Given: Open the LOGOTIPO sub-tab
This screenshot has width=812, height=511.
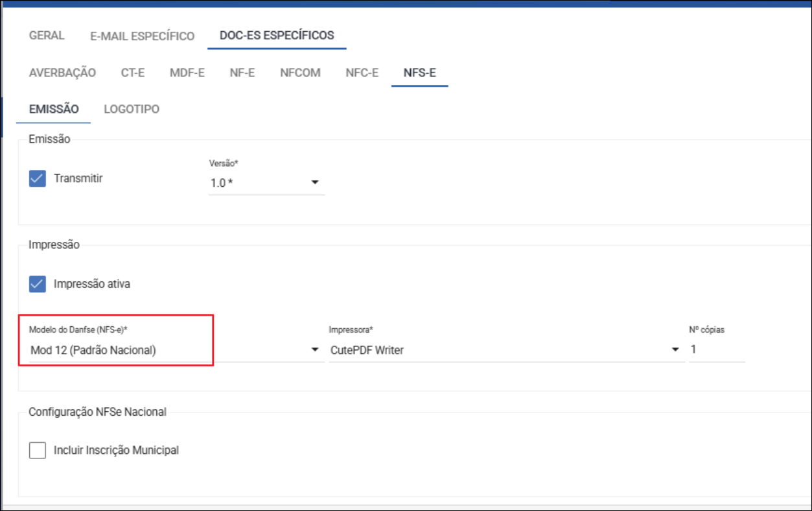Looking at the screenshot, I should tap(132, 109).
